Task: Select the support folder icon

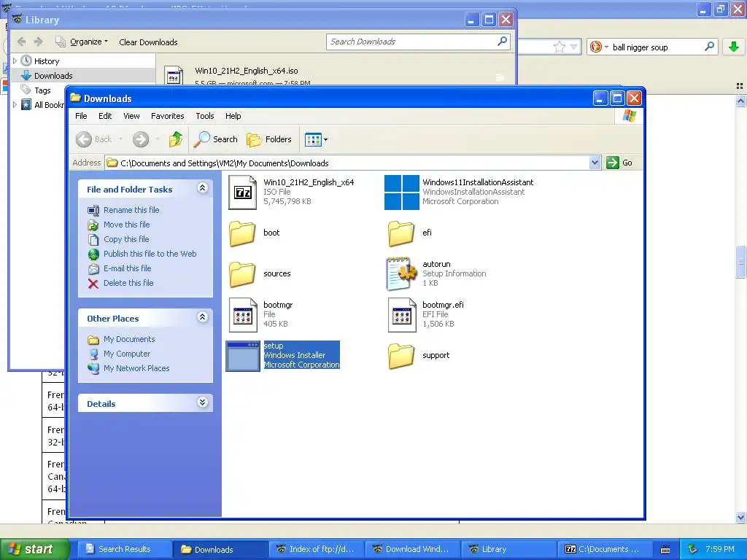Action: [401, 356]
